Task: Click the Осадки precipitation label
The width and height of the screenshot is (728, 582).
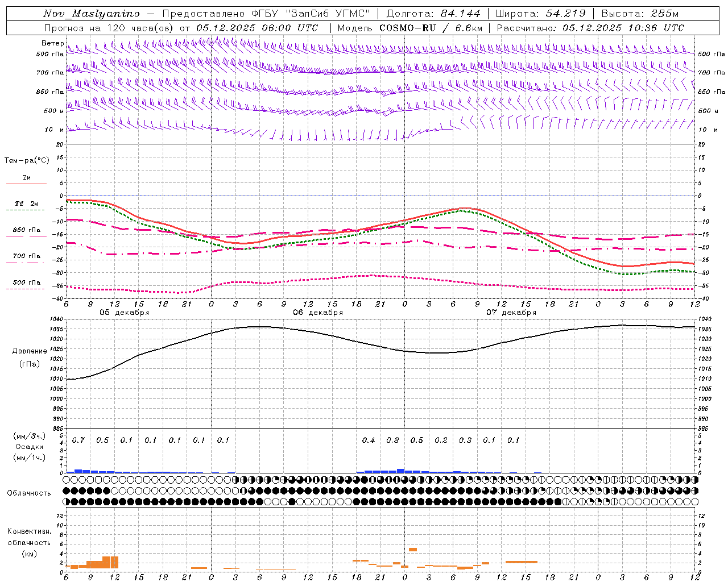Action: [30, 447]
